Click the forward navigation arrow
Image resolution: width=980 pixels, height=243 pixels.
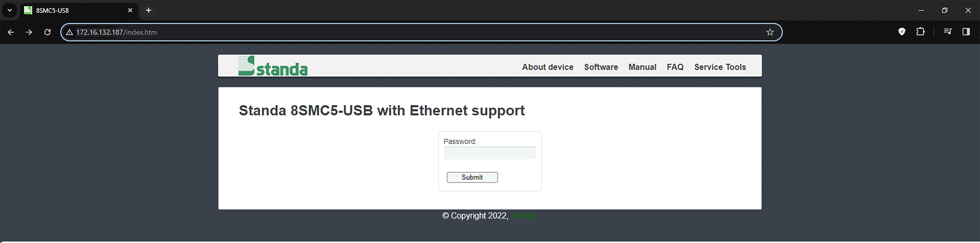pos(29,32)
